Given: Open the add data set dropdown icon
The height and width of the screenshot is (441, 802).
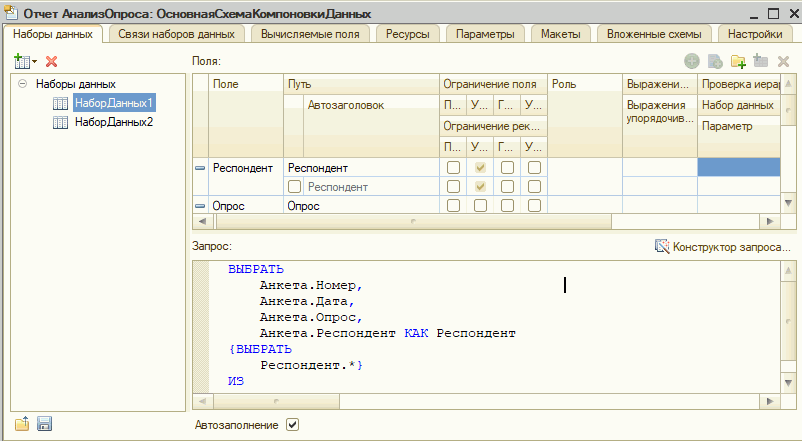Looking at the screenshot, I should click(x=25, y=61).
